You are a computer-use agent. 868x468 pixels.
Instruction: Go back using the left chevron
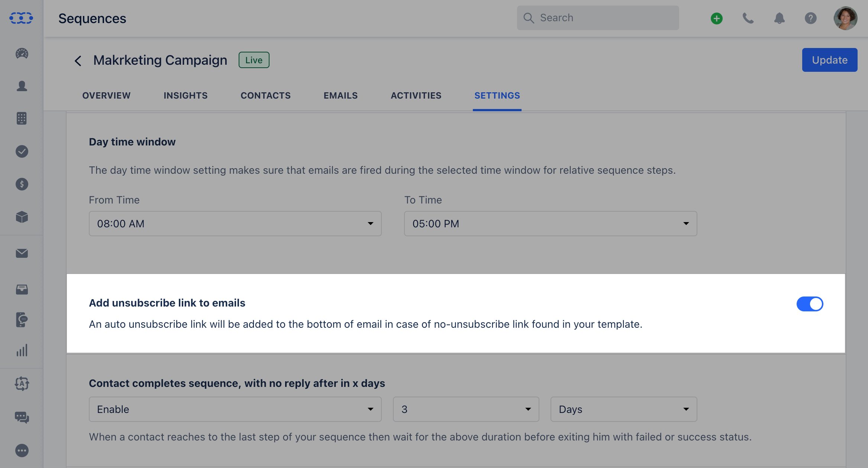coord(78,61)
